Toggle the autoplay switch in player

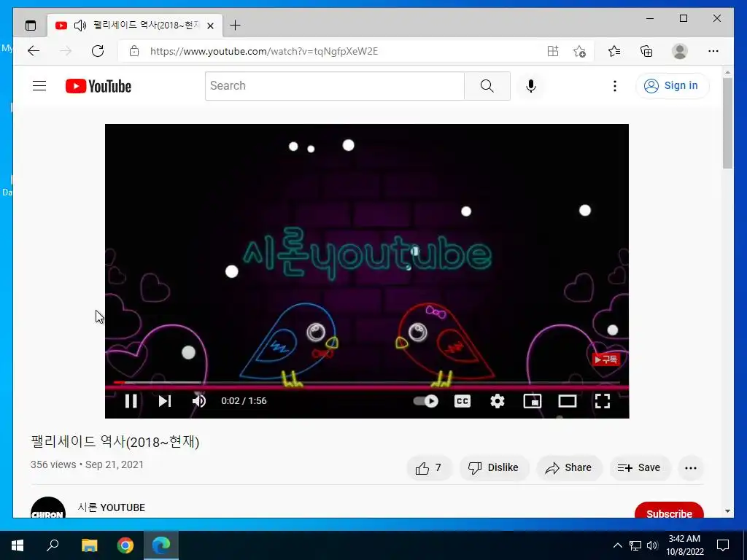pyautogui.click(x=426, y=401)
